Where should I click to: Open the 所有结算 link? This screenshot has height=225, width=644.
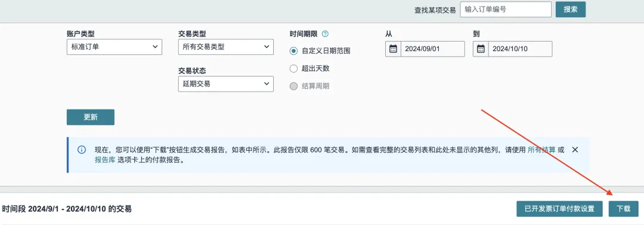pyautogui.click(x=541, y=150)
